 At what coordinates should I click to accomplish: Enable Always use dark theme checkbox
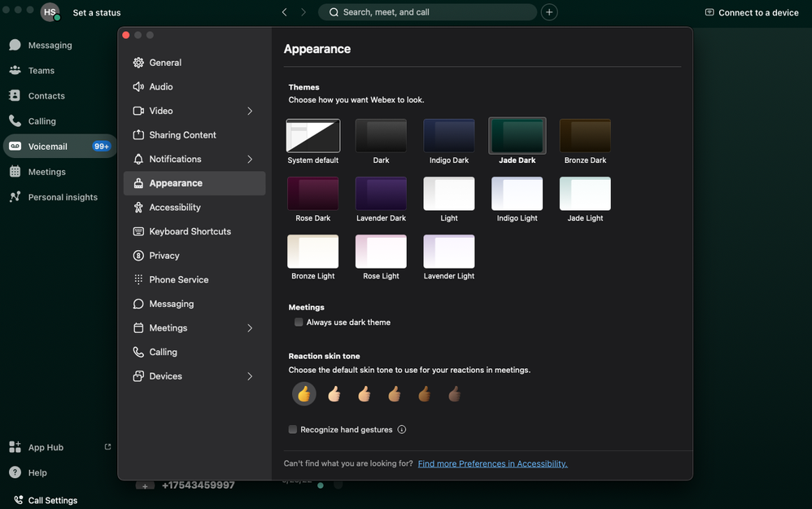tap(299, 322)
